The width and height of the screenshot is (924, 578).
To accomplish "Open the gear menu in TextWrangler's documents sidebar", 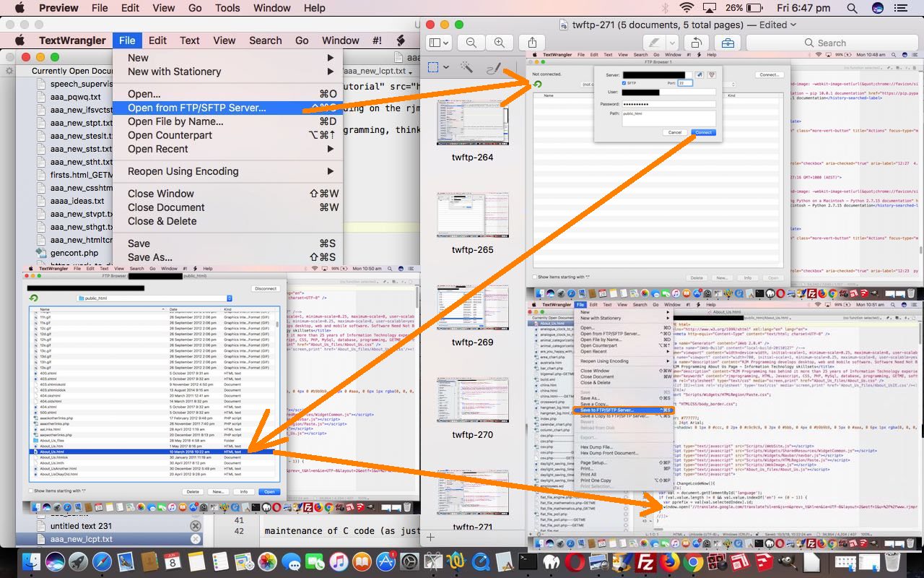I will tap(9, 71).
